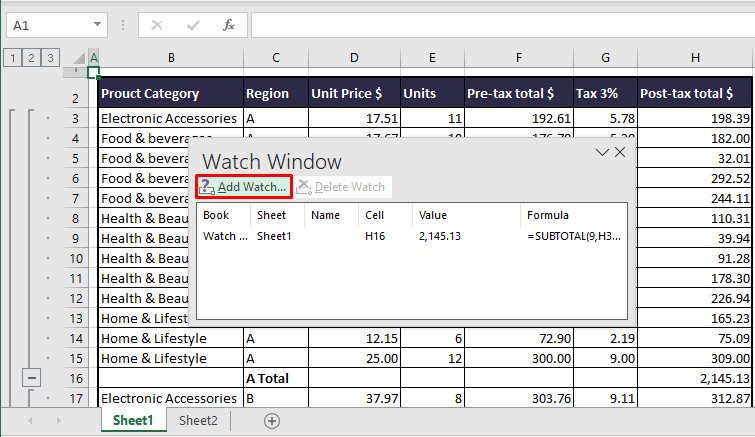Click the next sheet navigation arrow
Viewport: 755px width, 437px height.
click(59, 421)
